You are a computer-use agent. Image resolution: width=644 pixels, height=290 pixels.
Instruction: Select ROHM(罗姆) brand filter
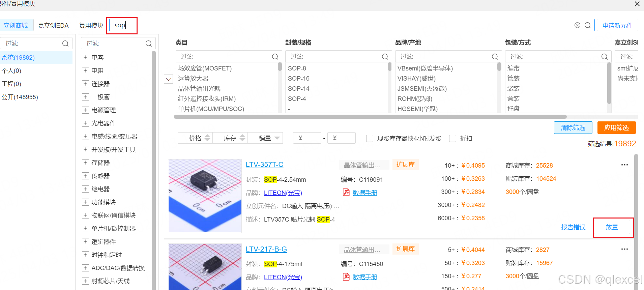click(x=415, y=98)
